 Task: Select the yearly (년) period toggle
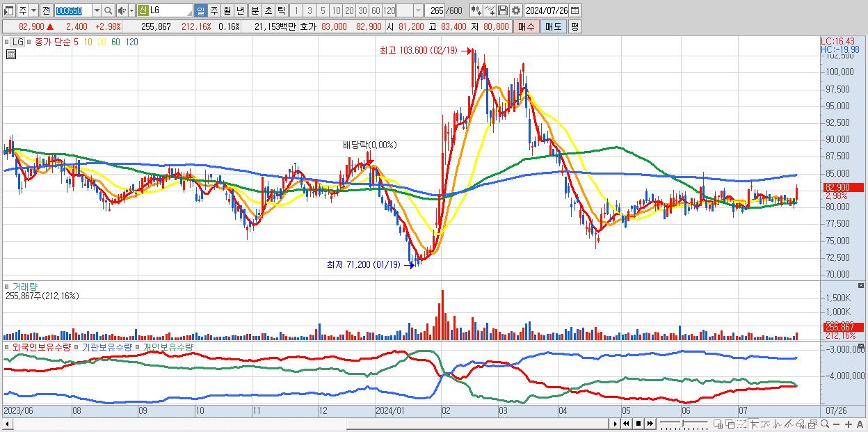[x=240, y=10]
